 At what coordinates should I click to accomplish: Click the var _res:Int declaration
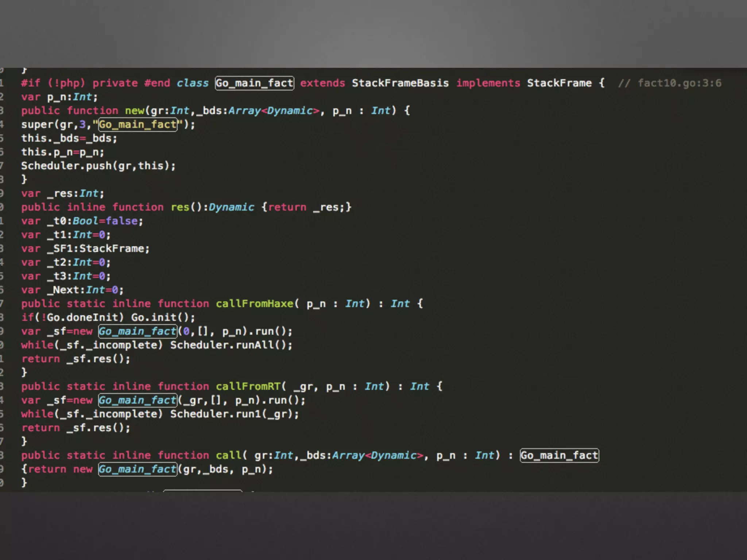coord(62,194)
